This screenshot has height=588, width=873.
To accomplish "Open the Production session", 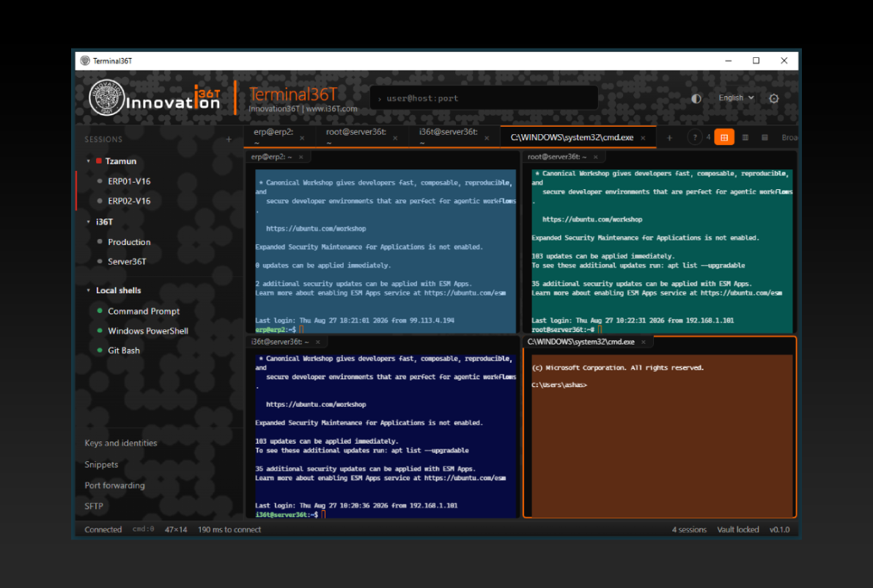I will click(x=129, y=242).
